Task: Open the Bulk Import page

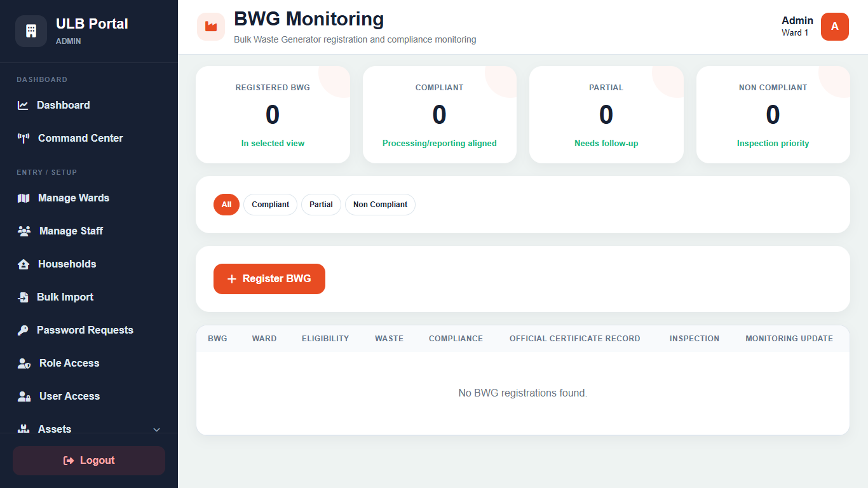Action: click(89, 297)
